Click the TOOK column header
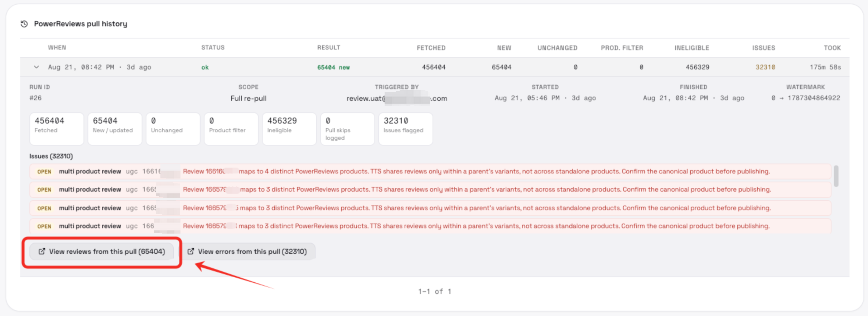The height and width of the screenshot is (316, 868). click(x=832, y=48)
